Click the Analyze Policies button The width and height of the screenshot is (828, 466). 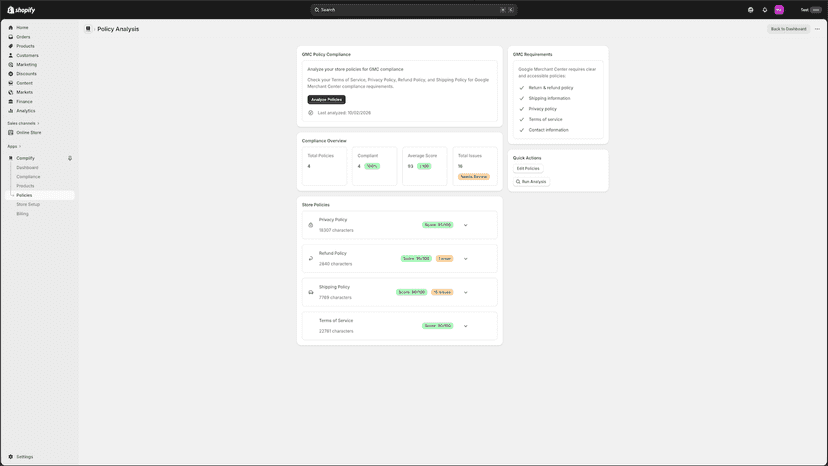(x=326, y=99)
